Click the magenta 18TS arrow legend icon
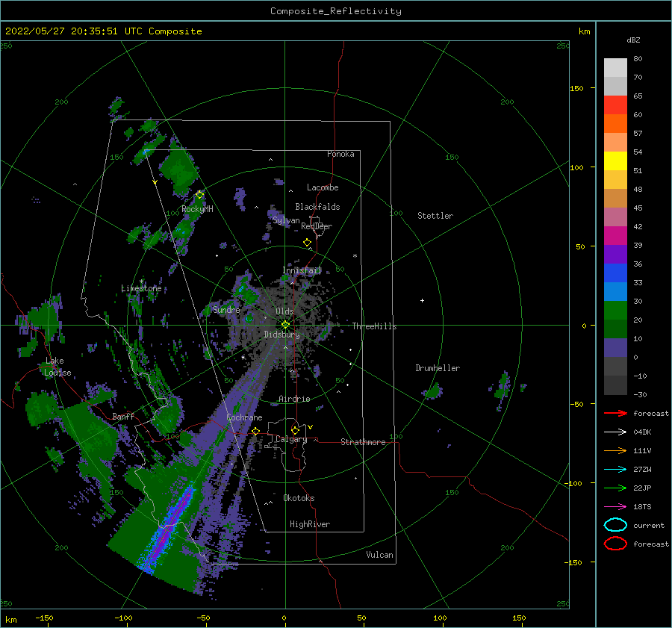Screen dimensions: 672x628 click(x=615, y=507)
